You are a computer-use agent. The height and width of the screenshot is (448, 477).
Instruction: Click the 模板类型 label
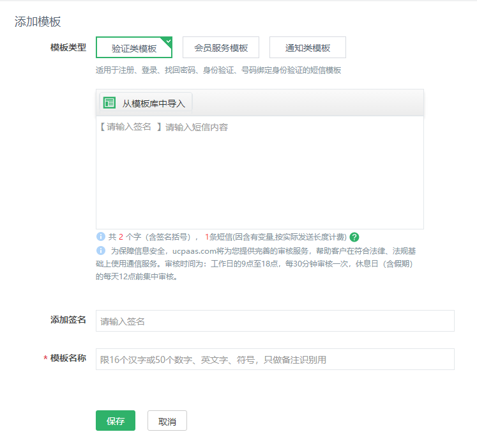click(68, 47)
